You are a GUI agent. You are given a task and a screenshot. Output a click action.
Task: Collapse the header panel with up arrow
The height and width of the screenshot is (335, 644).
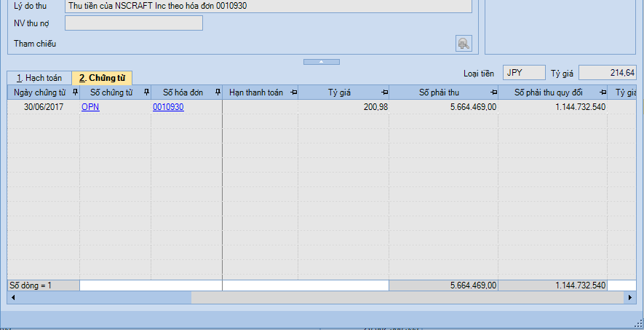click(x=322, y=62)
